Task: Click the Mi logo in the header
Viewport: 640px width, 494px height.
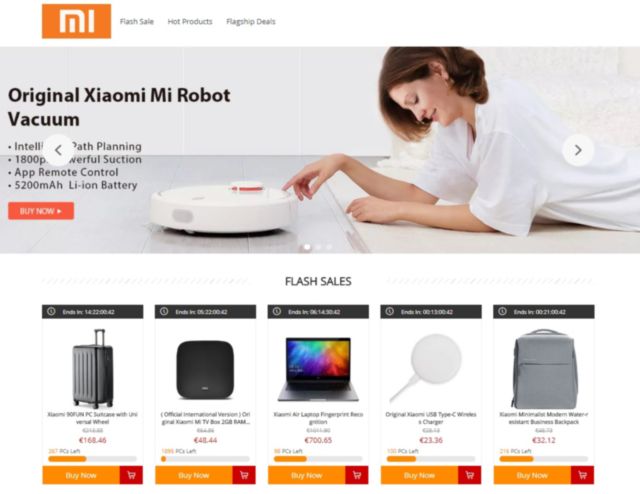Action: (76, 21)
